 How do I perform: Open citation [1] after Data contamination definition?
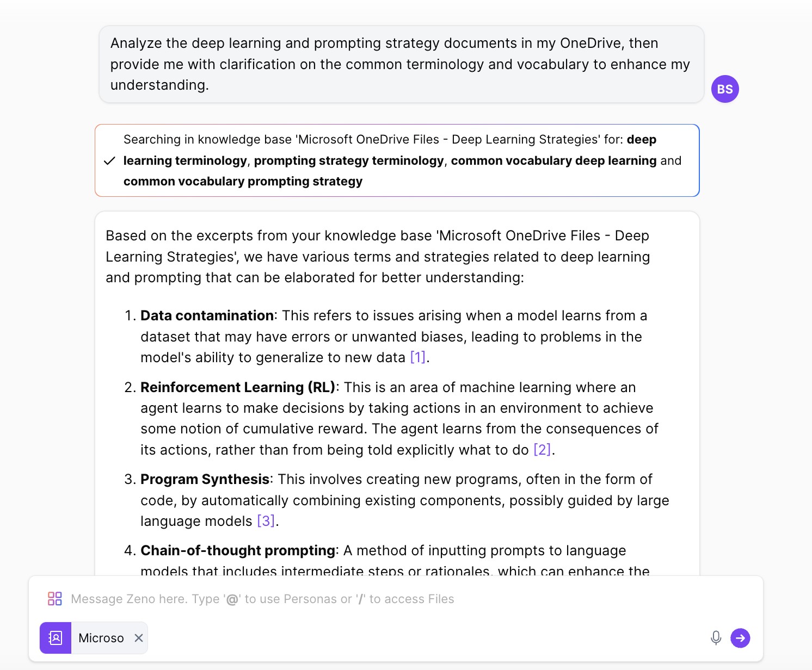coord(417,357)
